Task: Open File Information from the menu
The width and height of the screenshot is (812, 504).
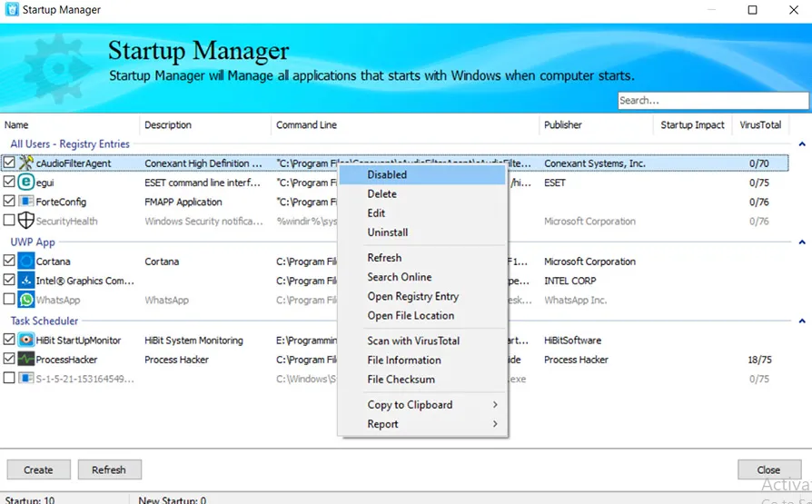Action: pyautogui.click(x=422, y=360)
